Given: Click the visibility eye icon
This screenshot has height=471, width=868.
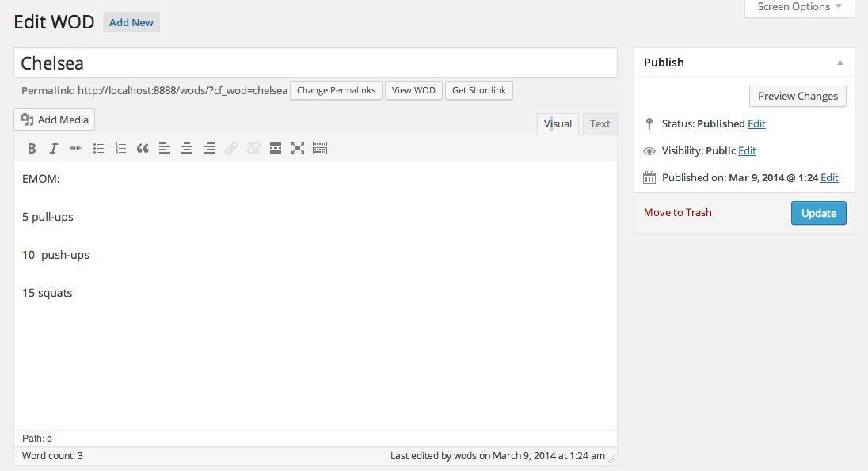Looking at the screenshot, I should 649,151.
